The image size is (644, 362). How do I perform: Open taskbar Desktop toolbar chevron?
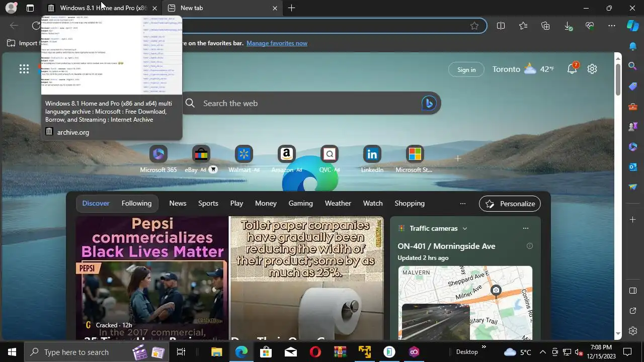point(485,347)
